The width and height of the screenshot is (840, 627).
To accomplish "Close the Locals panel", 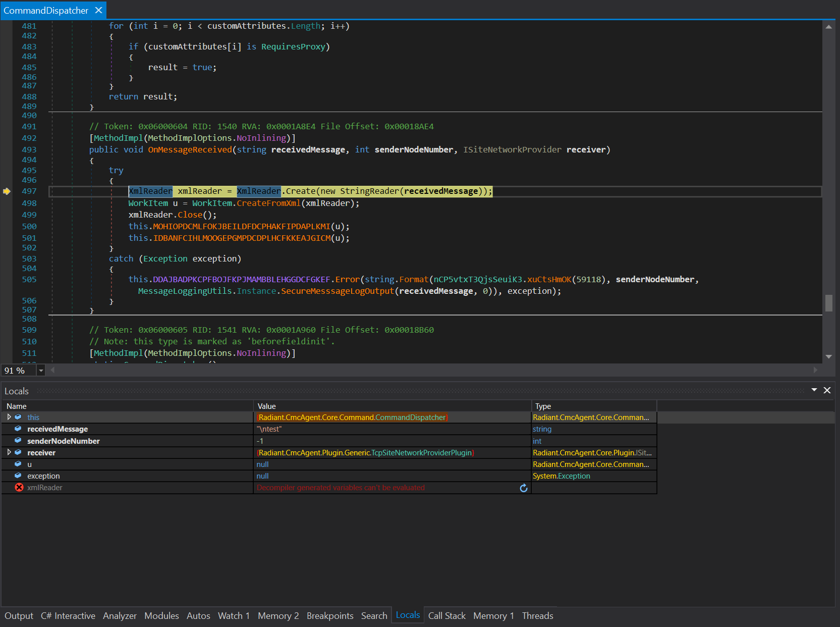I will pos(827,390).
